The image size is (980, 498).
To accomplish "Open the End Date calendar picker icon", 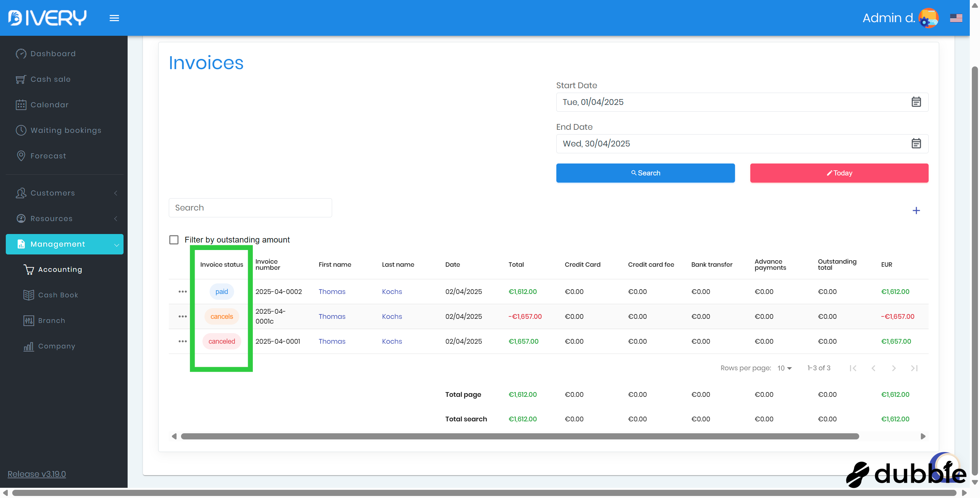I will 916,143.
